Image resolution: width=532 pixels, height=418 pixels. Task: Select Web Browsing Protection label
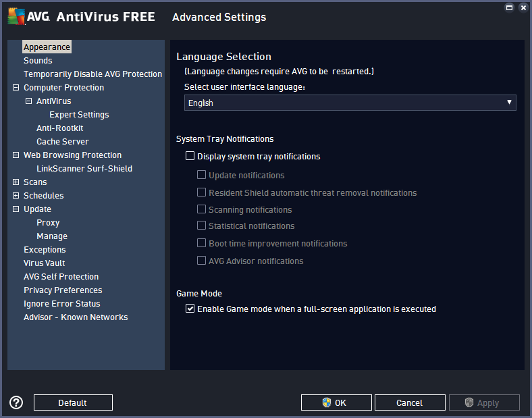pyautogui.click(x=72, y=155)
